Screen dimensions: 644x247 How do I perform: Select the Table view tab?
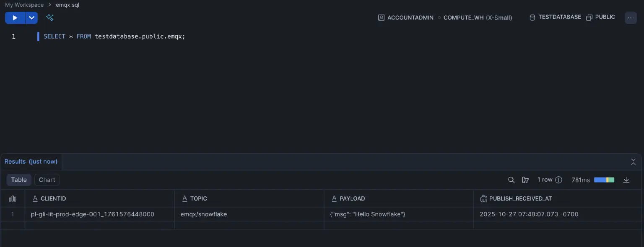pyautogui.click(x=19, y=180)
